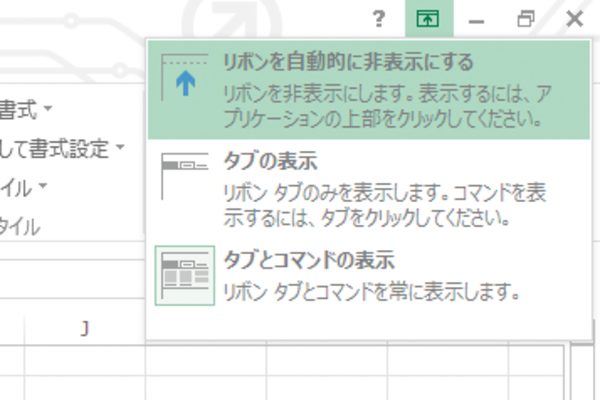
Task: Open the 'イル' styles dropdown
Action: pos(42,186)
